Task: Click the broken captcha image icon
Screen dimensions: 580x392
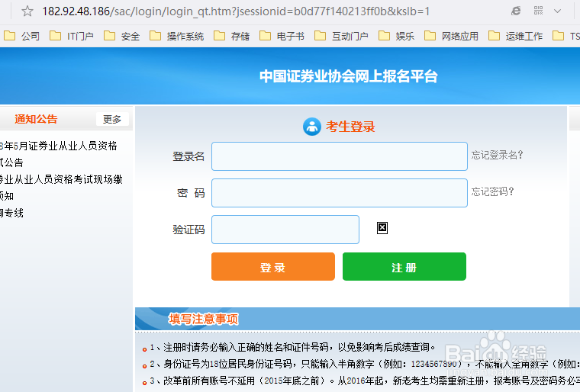Action: pyautogui.click(x=382, y=228)
